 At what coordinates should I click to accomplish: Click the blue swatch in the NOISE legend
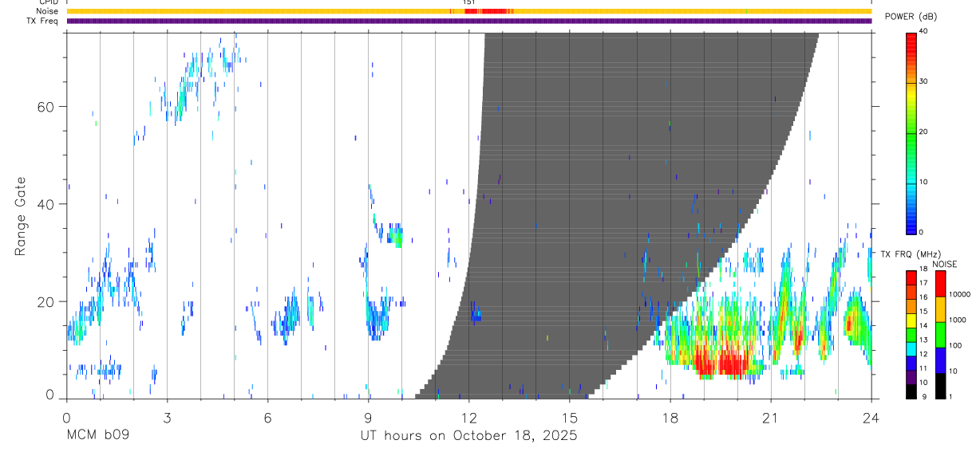click(x=940, y=360)
